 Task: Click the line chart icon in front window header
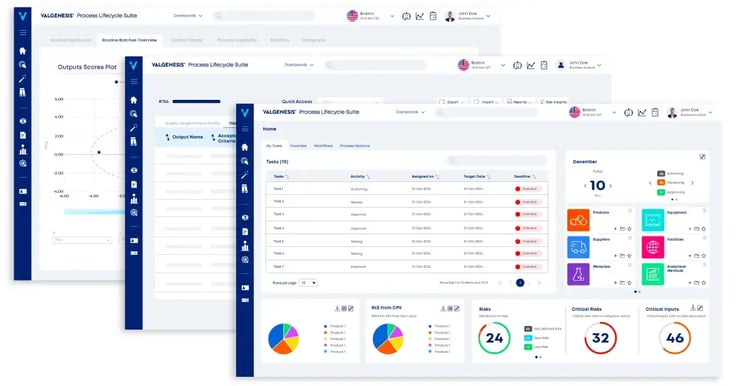coord(642,113)
